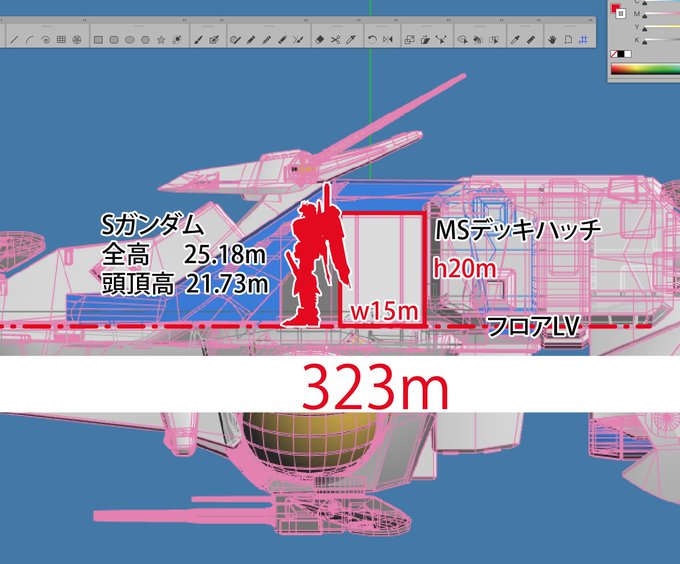Select the Blob Brush tool
The height and width of the screenshot is (564, 680).
point(214,40)
